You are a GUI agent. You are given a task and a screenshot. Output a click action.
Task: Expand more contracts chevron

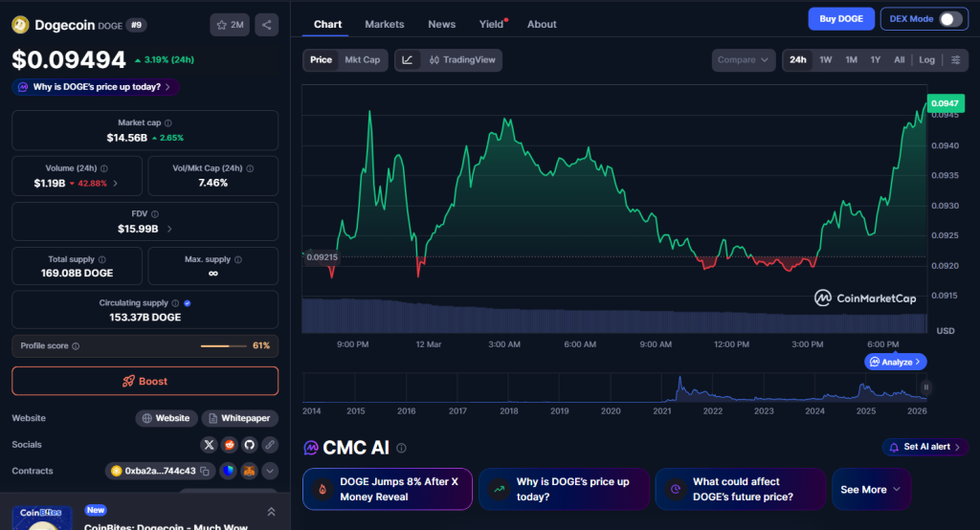click(x=270, y=471)
